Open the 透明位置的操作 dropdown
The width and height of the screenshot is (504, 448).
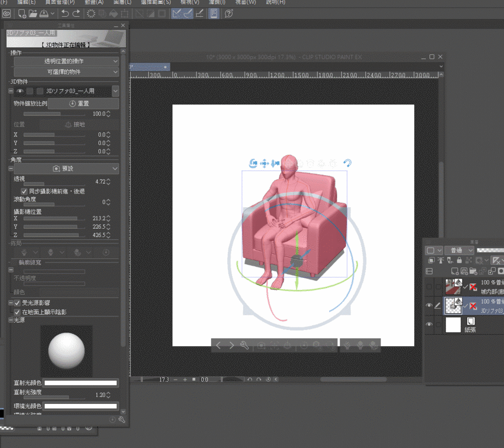66,61
